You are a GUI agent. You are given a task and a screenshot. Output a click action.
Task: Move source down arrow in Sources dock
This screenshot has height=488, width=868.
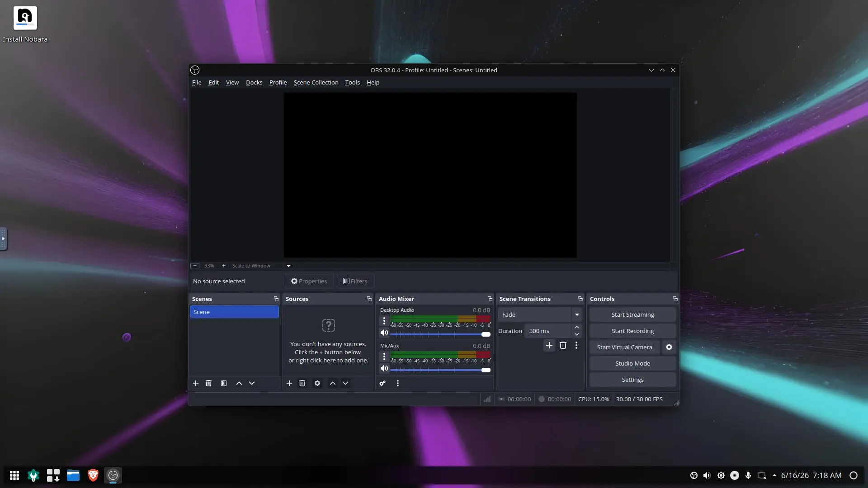345,383
